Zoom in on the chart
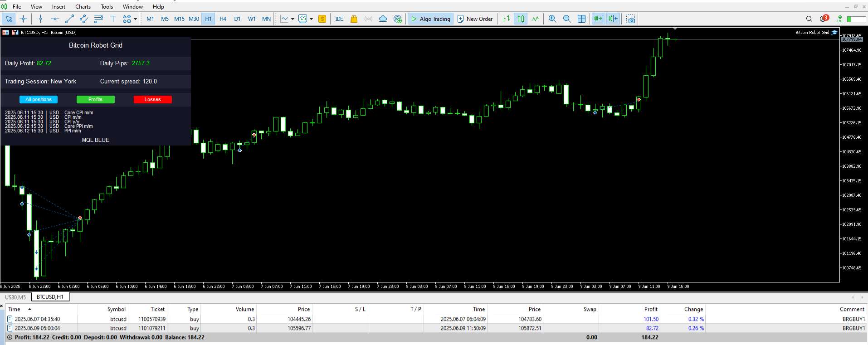The height and width of the screenshot is (345, 868). pyautogui.click(x=552, y=19)
